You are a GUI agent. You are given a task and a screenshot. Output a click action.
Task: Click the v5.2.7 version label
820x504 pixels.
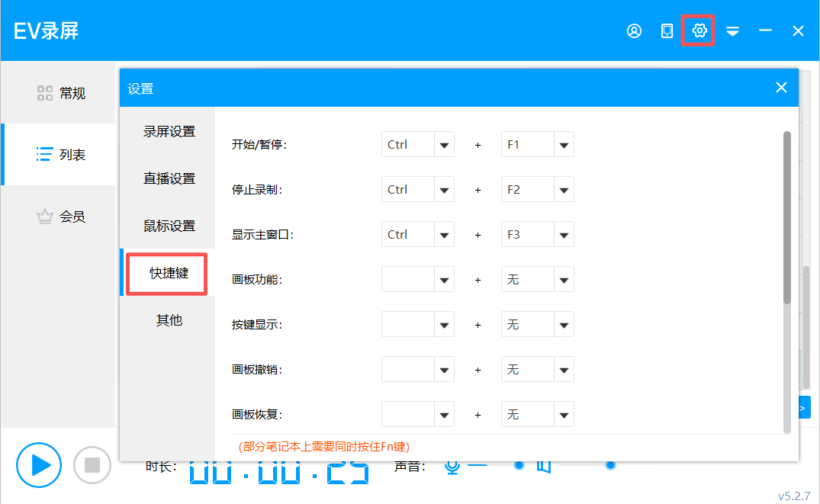794,496
